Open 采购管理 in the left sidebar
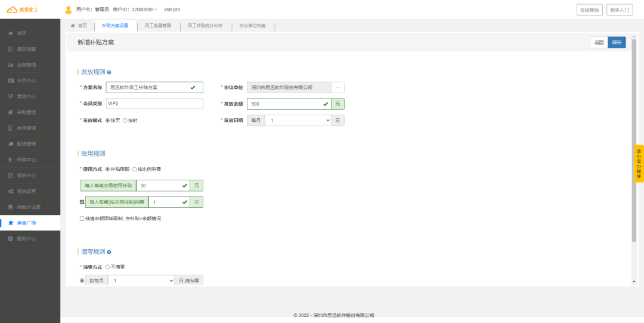This screenshot has width=644, height=323. pos(26,112)
